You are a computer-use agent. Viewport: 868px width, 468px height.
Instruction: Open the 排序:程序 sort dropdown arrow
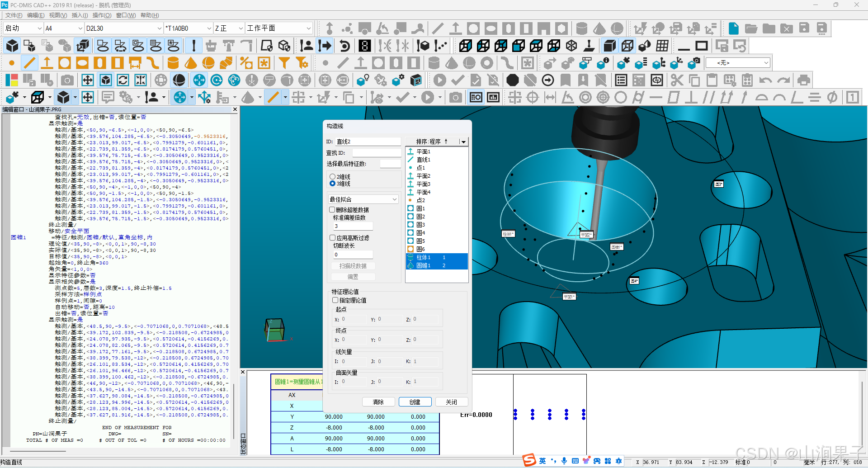(x=463, y=142)
